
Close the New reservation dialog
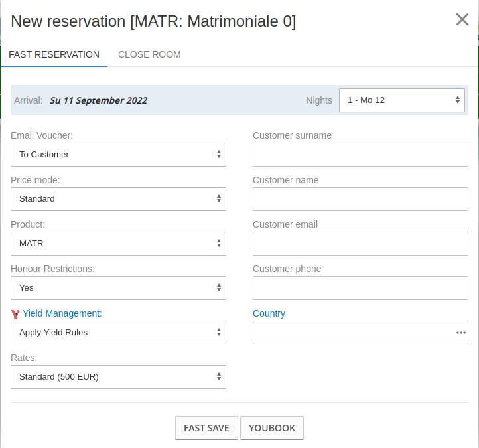coord(462,20)
